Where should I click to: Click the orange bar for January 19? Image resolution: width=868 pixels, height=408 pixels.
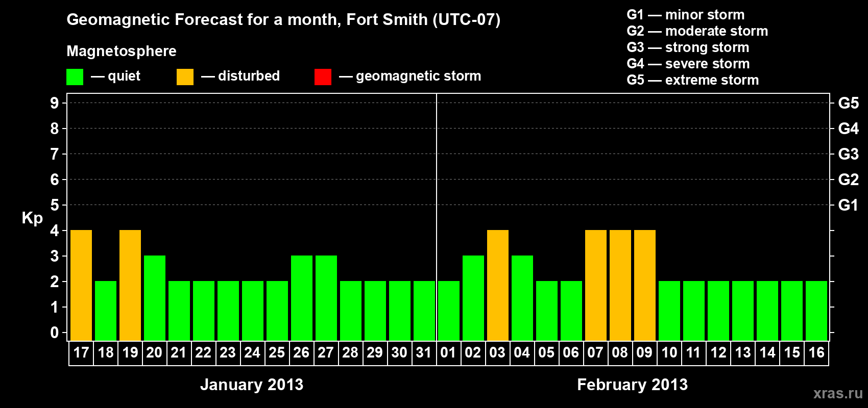[x=130, y=285]
